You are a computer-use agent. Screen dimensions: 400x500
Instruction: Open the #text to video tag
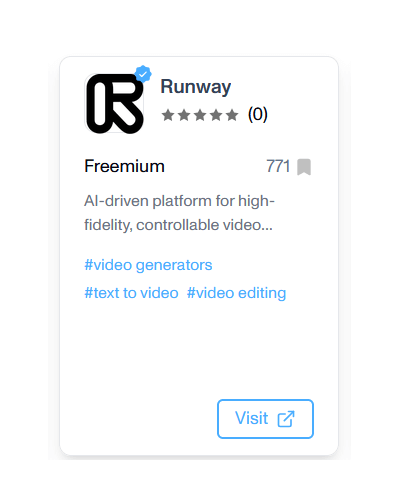point(131,293)
